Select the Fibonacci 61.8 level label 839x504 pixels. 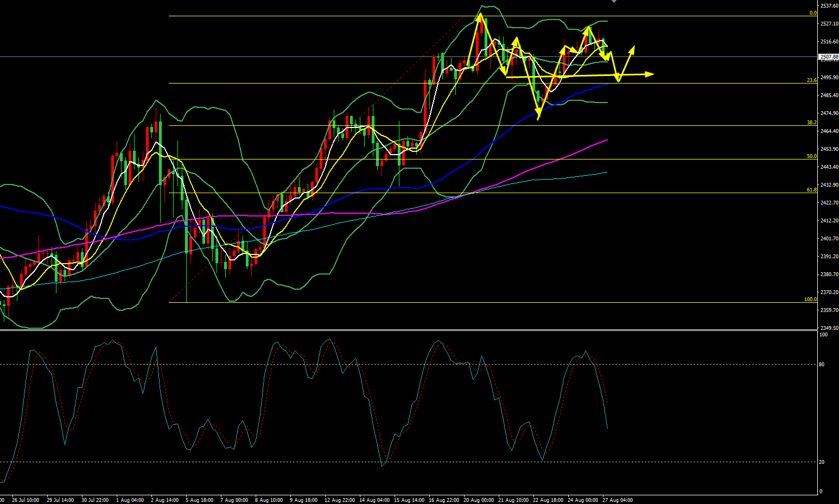[x=812, y=190]
